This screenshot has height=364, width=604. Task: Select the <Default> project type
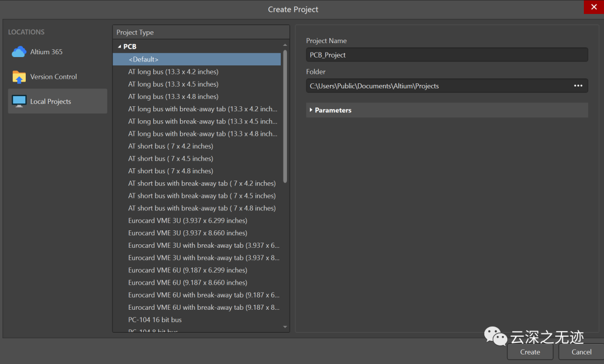point(197,59)
